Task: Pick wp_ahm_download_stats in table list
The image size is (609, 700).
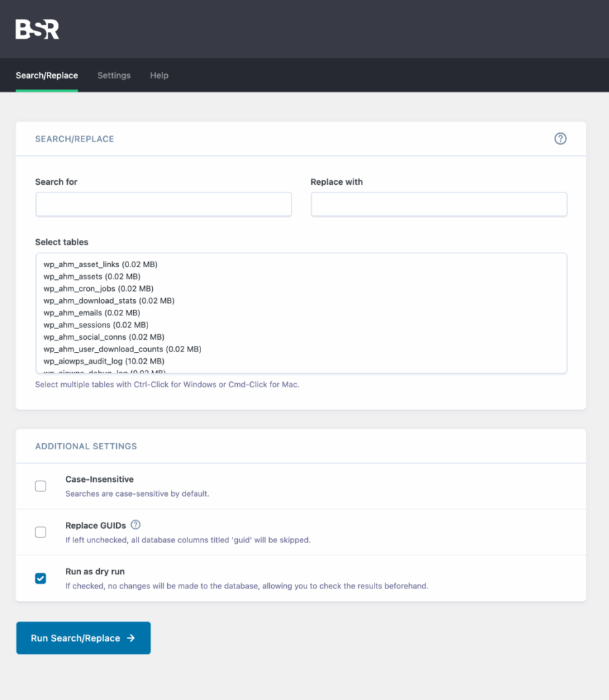Action: pos(109,300)
